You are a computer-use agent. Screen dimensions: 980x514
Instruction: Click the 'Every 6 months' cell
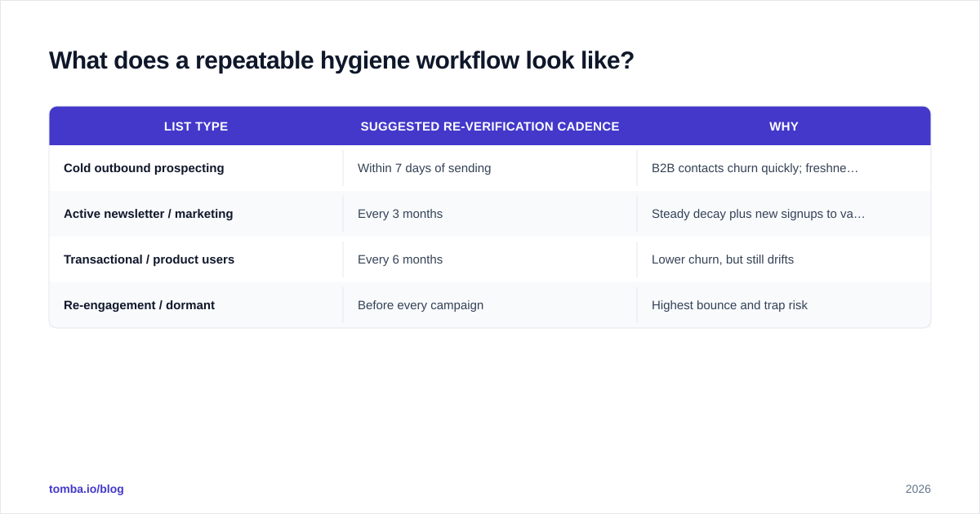490,259
